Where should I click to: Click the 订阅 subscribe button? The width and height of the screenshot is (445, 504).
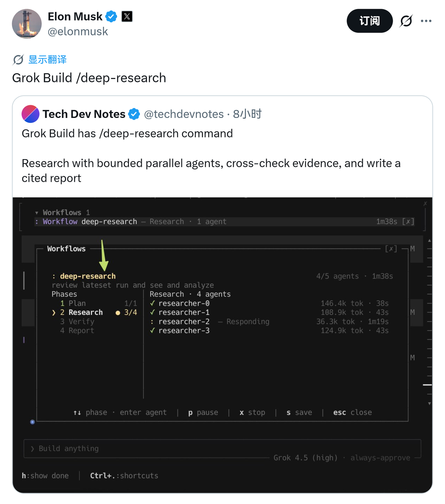[x=370, y=21]
